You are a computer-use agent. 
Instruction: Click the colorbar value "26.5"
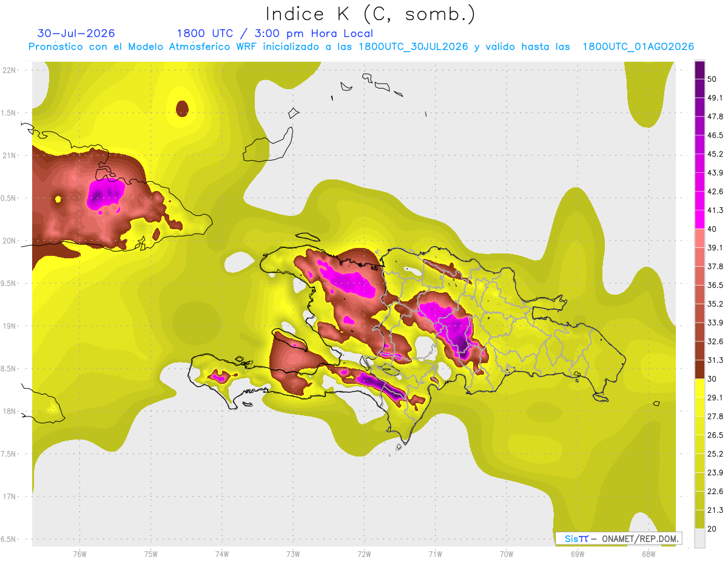tap(715, 435)
